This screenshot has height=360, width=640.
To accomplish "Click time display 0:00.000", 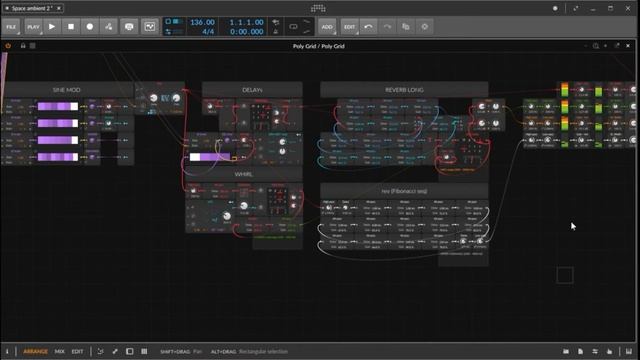I will point(246,31).
